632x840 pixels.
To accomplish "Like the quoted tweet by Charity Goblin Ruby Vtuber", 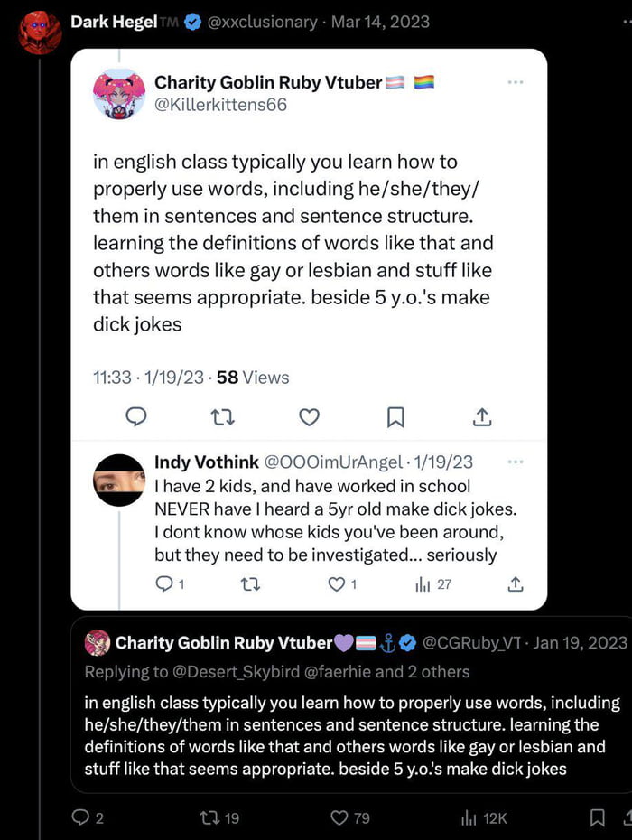I will [x=309, y=417].
